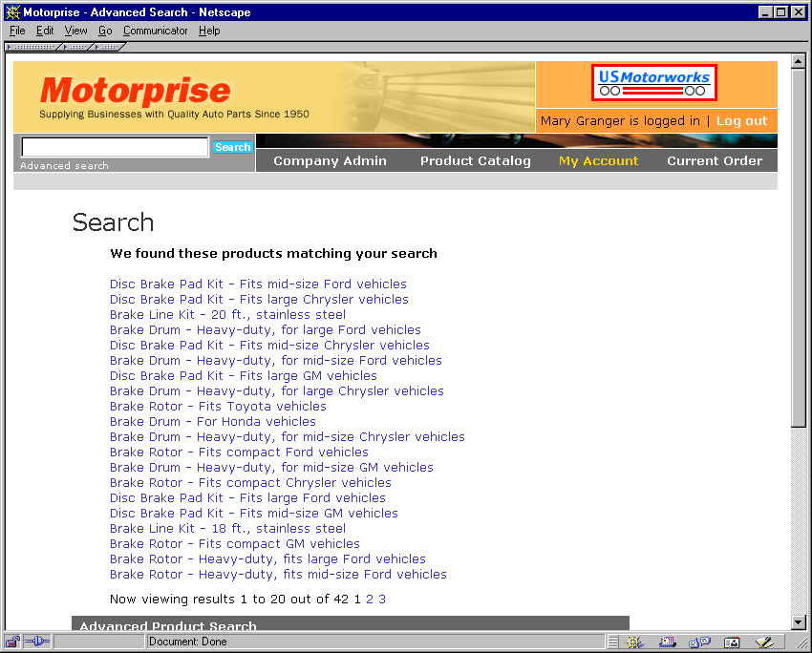Screen dimensions: 812x653
Task: Go to results page 3
Action: (x=382, y=600)
